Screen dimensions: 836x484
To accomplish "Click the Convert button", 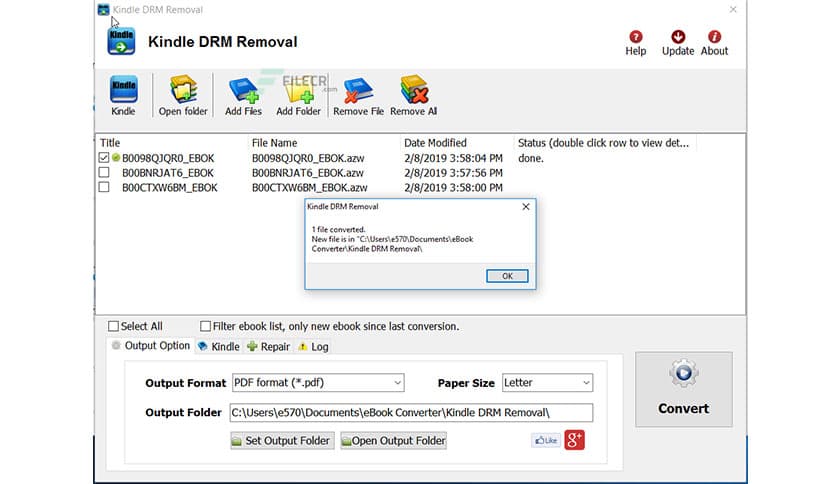I will pyautogui.click(x=684, y=389).
